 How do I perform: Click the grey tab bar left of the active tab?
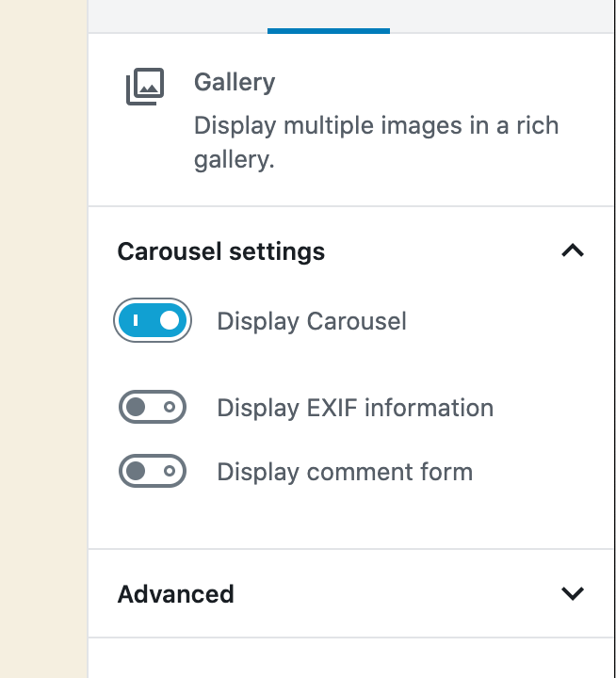pos(178,16)
